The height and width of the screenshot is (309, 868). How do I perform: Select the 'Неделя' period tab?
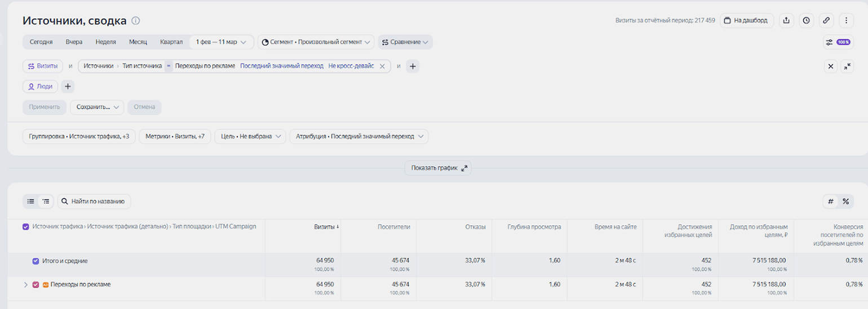105,42
